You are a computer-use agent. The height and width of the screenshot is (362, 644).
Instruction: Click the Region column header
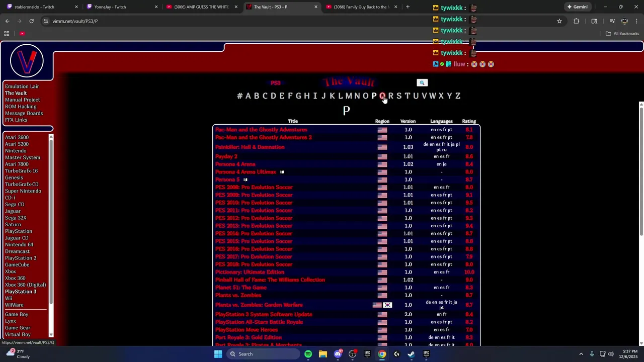click(382, 121)
